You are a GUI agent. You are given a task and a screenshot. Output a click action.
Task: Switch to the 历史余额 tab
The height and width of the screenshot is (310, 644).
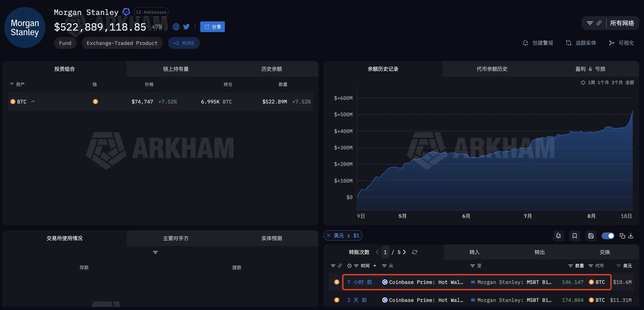point(272,69)
